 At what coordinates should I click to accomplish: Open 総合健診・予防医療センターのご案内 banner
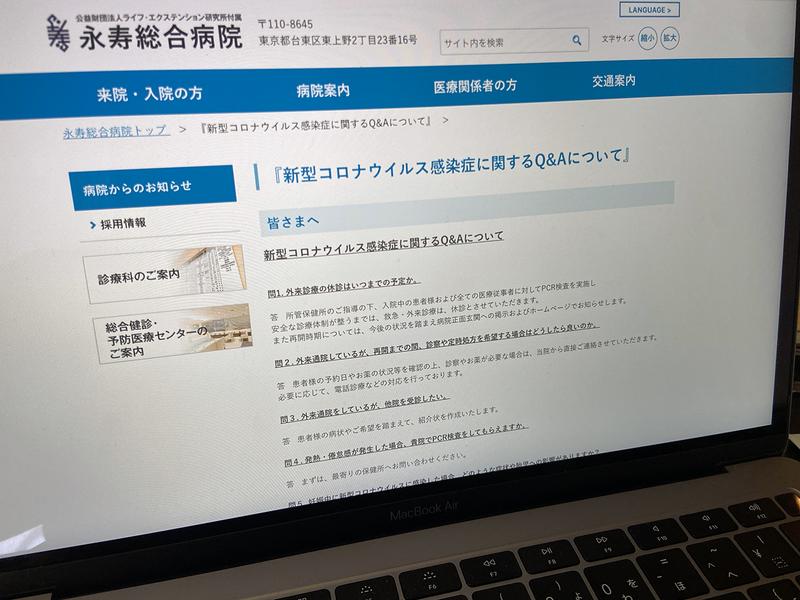(x=172, y=334)
